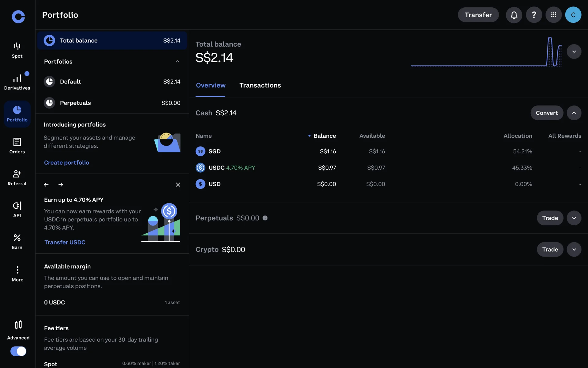Collapse the Cash section
Image resolution: width=588 pixels, height=368 pixels.
point(574,113)
